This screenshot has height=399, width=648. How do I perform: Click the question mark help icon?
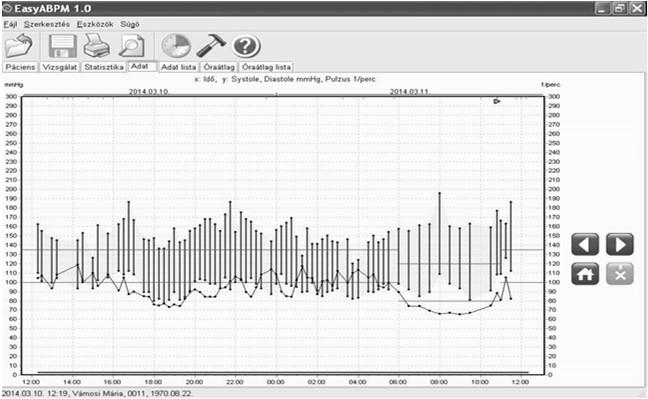pyautogui.click(x=246, y=46)
